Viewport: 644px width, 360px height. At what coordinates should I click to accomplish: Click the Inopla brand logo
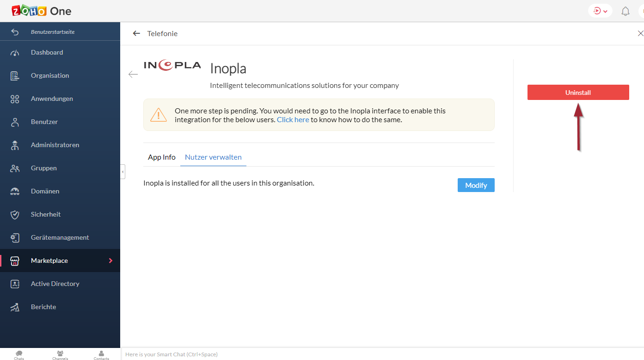pos(172,65)
